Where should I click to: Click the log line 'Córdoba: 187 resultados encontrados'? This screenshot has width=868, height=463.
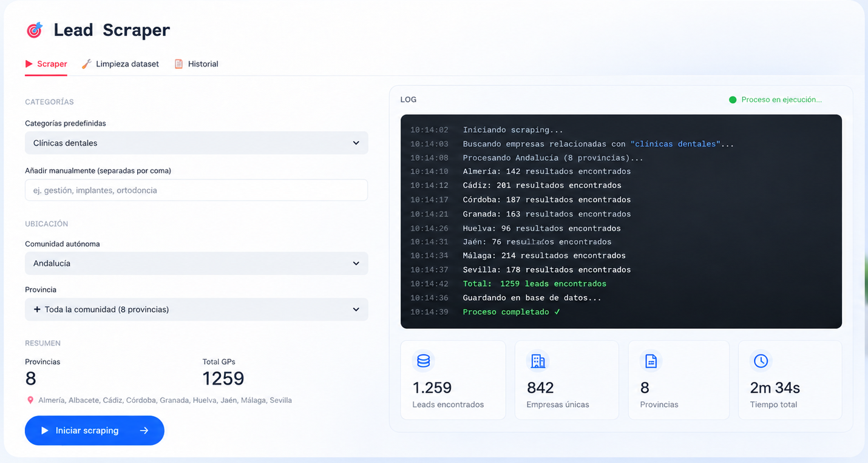[546, 200]
